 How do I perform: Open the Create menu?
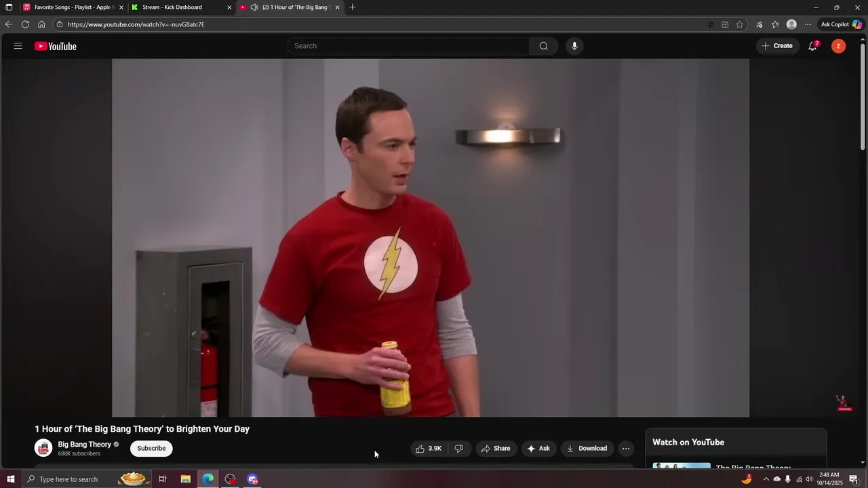tap(777, 46)
